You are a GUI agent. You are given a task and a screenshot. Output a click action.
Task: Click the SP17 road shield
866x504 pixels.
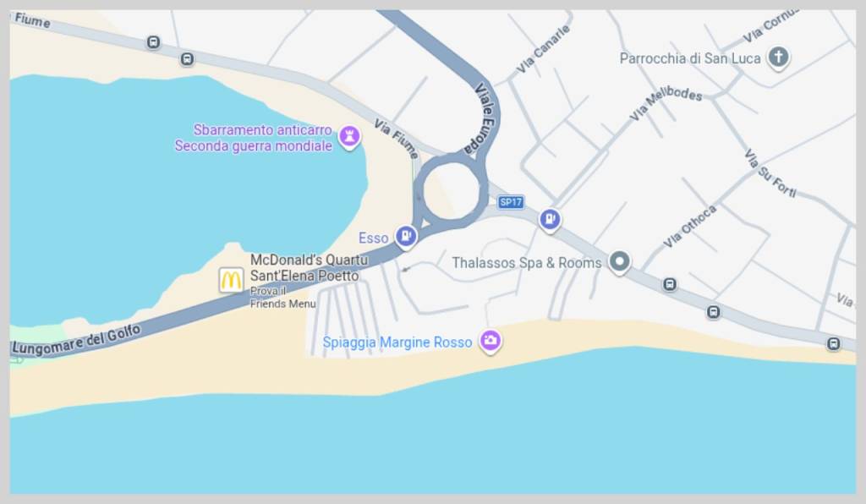point(511,202)
